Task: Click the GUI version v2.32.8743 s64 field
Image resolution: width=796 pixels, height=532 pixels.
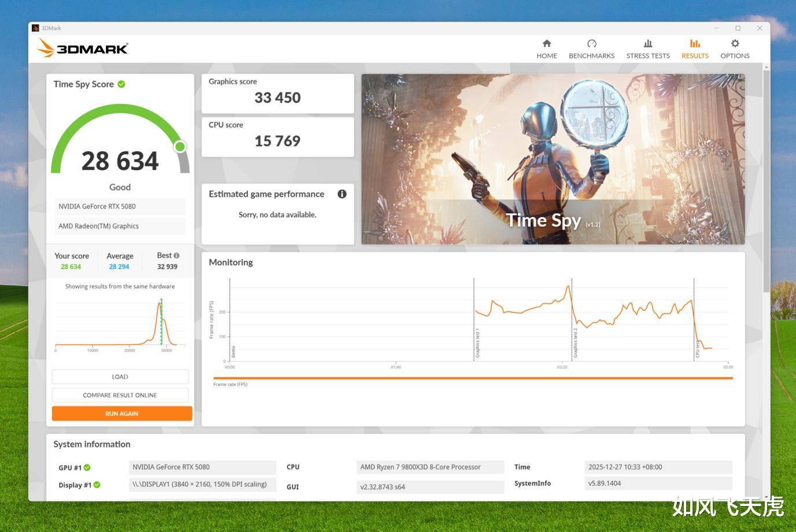Action: tap(430, 487)
